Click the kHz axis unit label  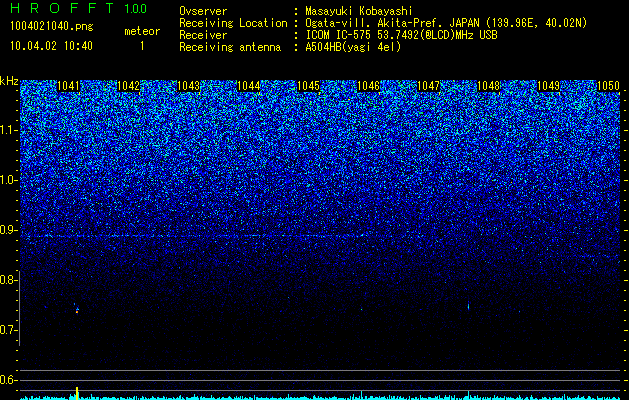tap(9, 81)
